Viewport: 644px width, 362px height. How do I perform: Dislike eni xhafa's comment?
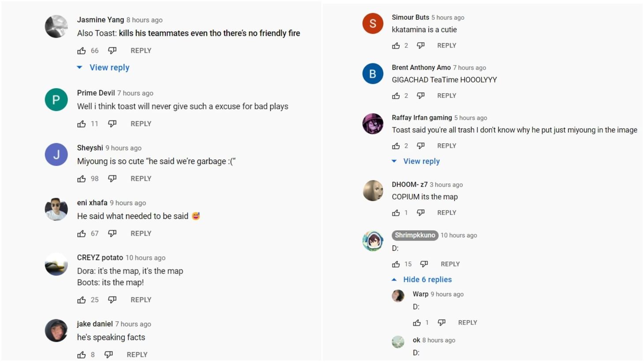pos(112,233)
